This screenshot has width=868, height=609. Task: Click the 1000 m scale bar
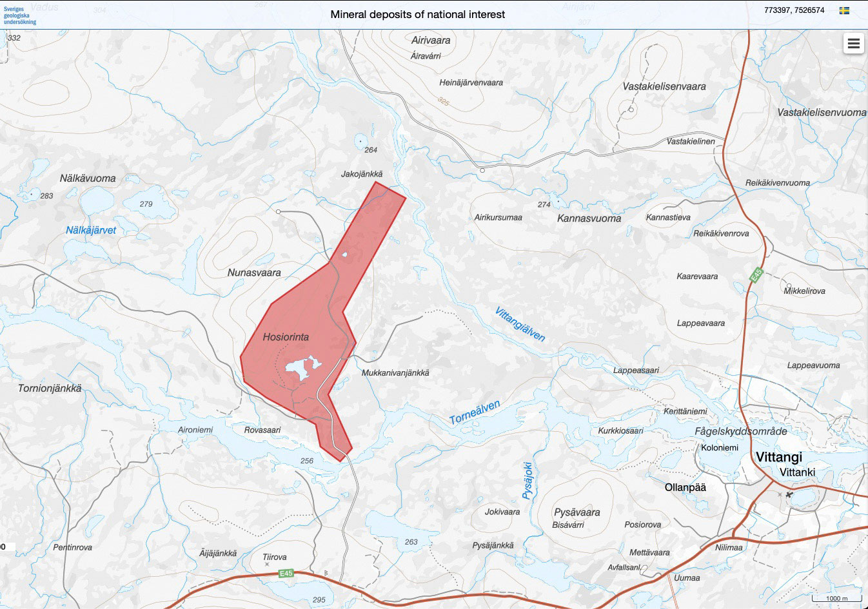[x=836, y=599]
